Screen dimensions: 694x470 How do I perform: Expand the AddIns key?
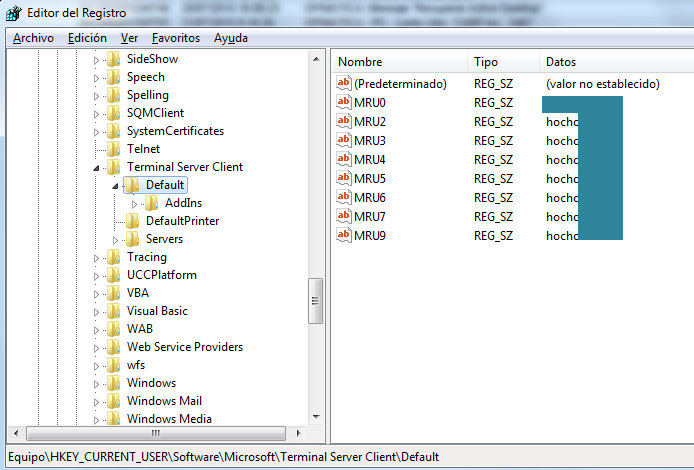(135, 204)
